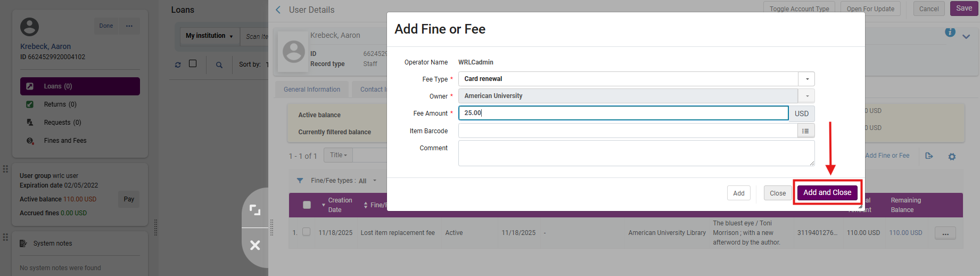
Task: Check the select-all box in fines table header
Action: [x=307, y=205]
